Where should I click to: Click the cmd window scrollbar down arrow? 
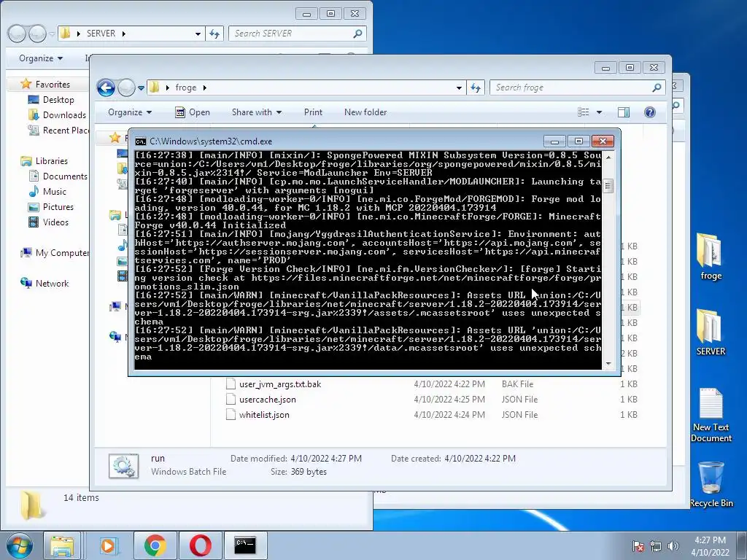(608, 364)
